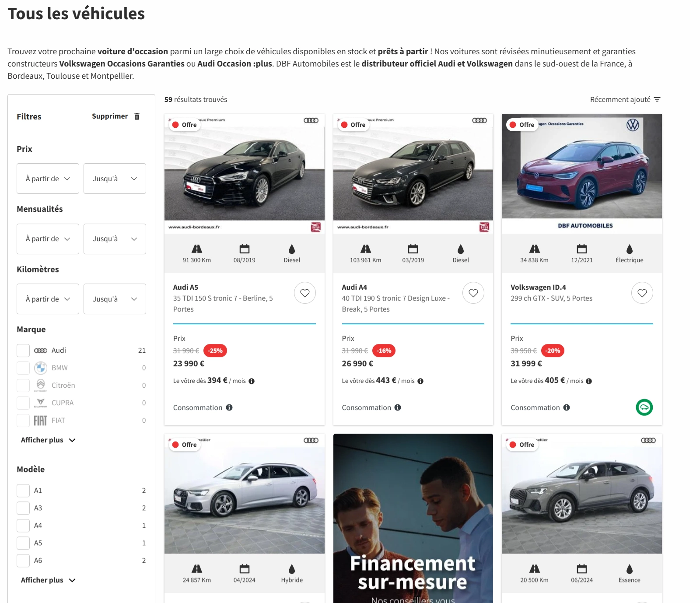Tick the A6 model checkbox
This screenshot has width=700, height=603.
coord(23,561)
